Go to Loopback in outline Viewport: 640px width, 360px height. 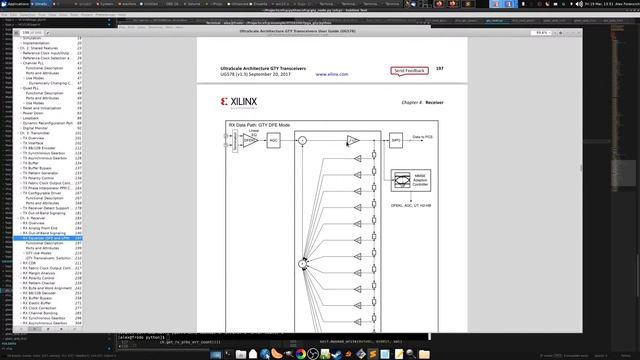[x=31, y=118]
